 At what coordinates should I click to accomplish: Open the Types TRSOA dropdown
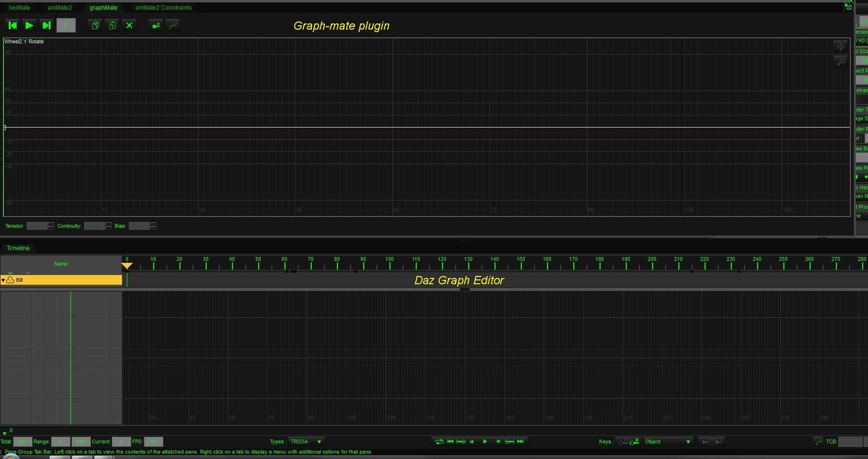(x=305, y=442)
